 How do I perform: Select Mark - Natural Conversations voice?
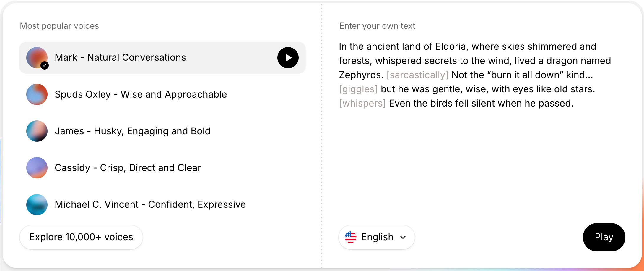click(120, 57)
